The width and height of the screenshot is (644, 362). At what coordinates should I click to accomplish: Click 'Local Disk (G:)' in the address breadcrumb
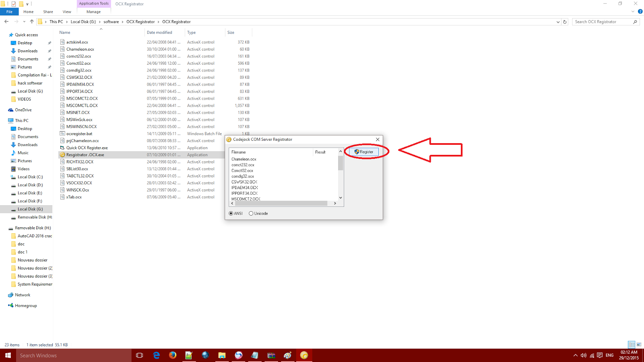coord(83,22)
